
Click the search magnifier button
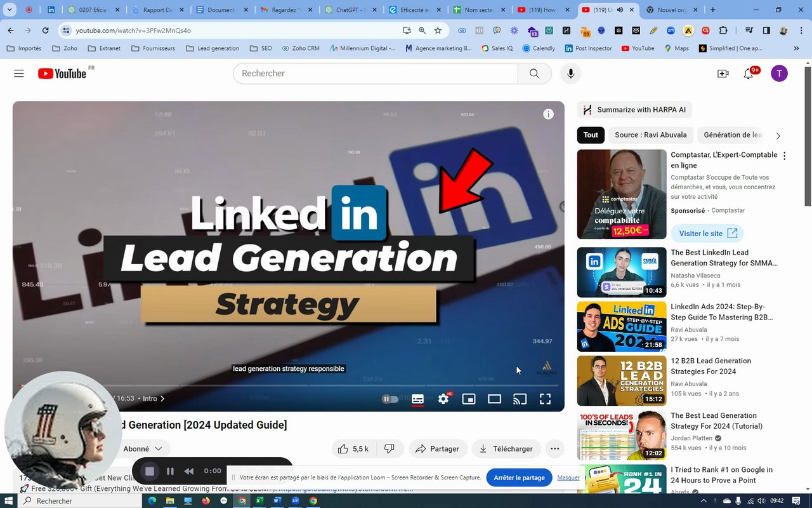534,74
